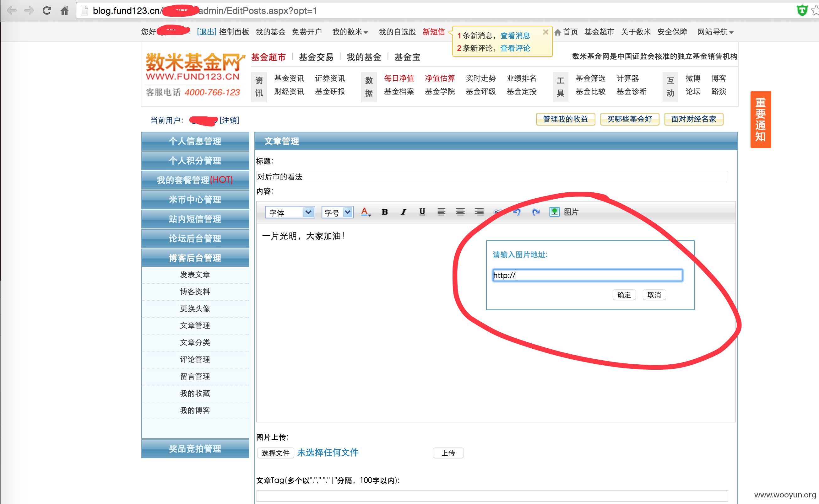The image size is (819, 504).
Task: Expand 米币中心管理 sidebar section
Action: pyautogui.click(x=195, y=199)
